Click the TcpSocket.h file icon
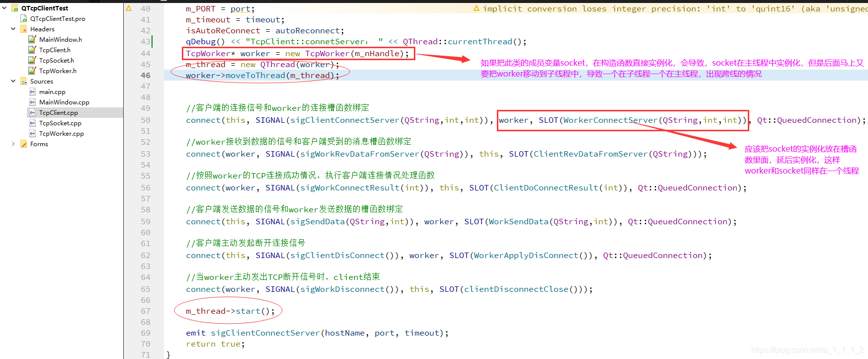Viewport: 868px width, 359px height. [x=32, y=60]
